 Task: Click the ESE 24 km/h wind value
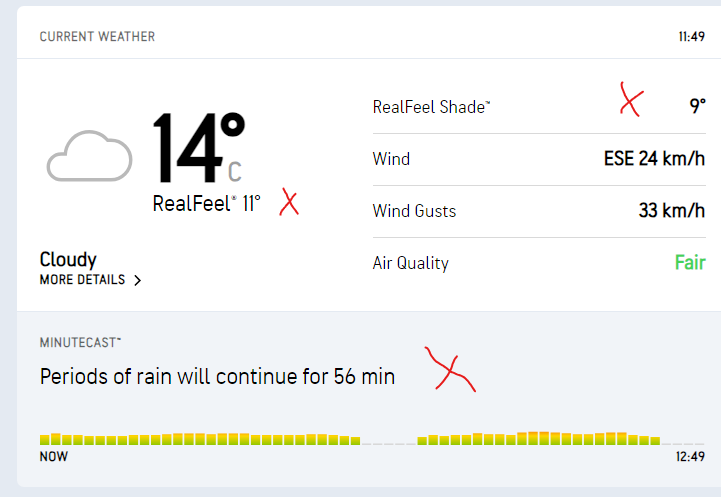tap(655, 159)
